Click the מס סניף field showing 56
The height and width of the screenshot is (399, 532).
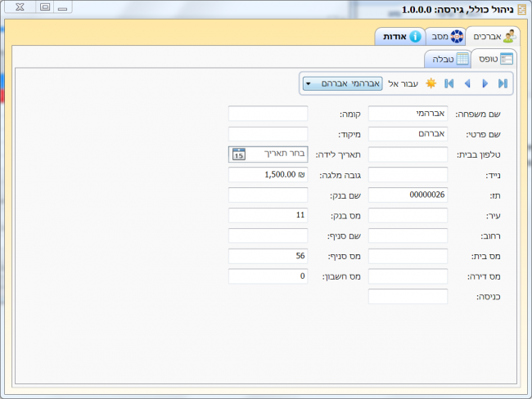click(x=268, y=256)
